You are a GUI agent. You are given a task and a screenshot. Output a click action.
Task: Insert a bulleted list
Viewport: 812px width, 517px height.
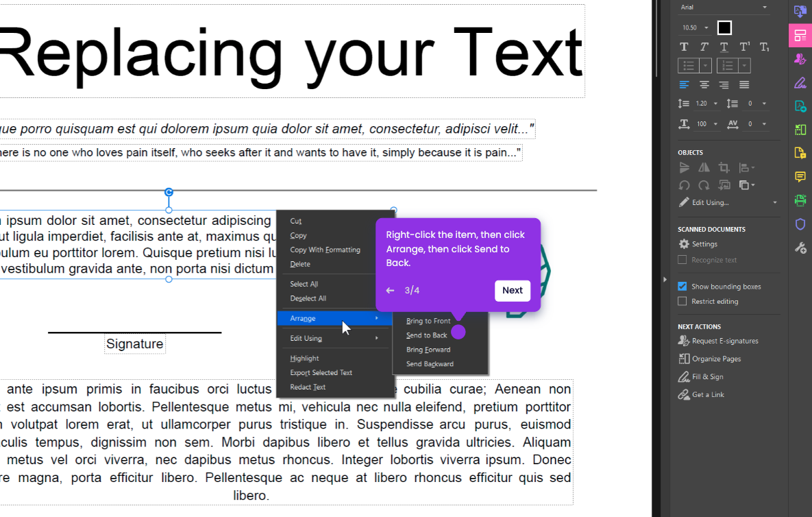pos(689,65)
